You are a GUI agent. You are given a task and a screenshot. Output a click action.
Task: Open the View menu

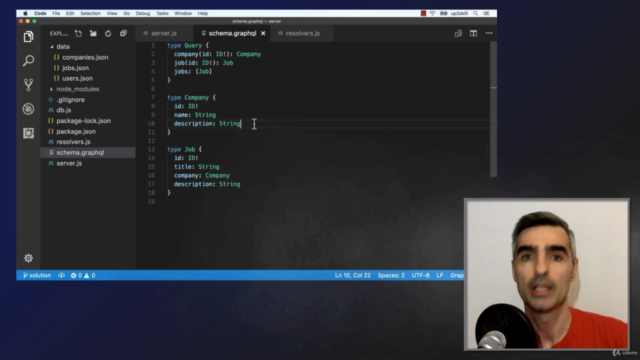(112, 13)
